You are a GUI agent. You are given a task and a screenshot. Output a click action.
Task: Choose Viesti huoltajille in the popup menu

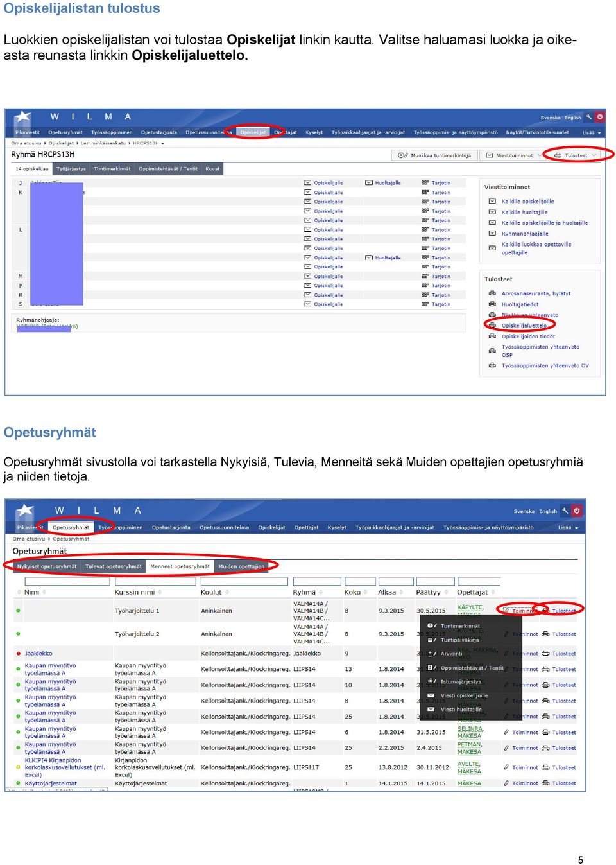click(461, 710)
